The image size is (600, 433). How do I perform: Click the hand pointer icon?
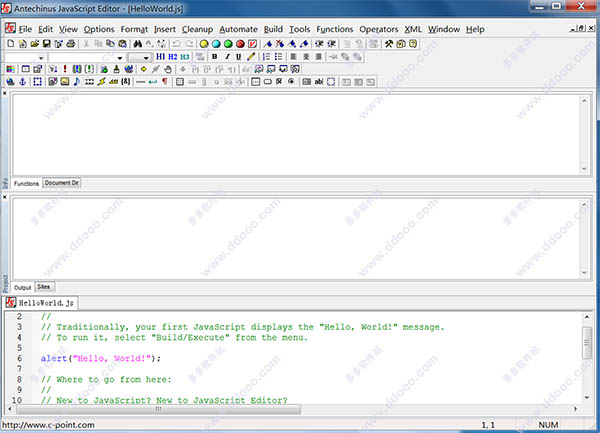click(x=168, y=69)
